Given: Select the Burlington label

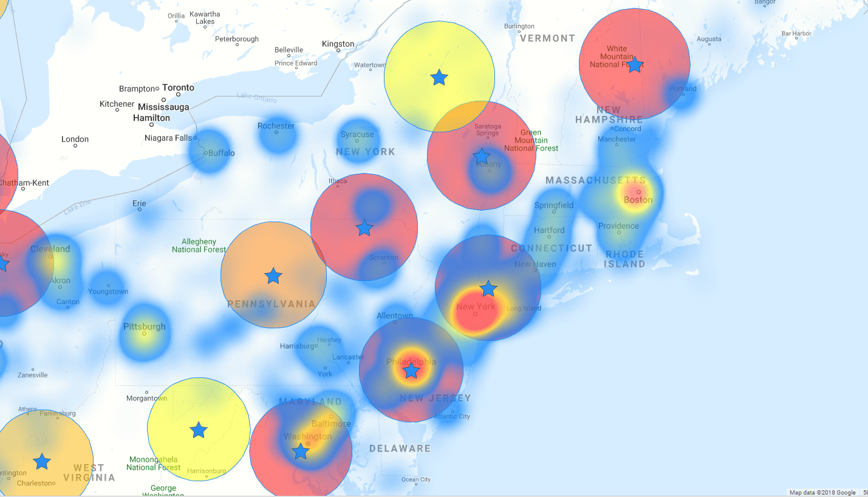Looking at the screenshot, I should (519, 26).
